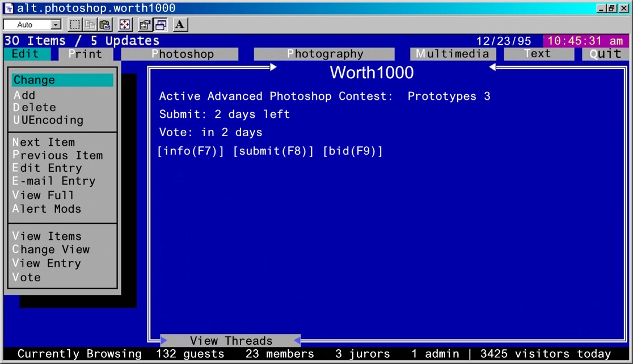Click 'Prototypes 3' contest name

click(449, 96)
